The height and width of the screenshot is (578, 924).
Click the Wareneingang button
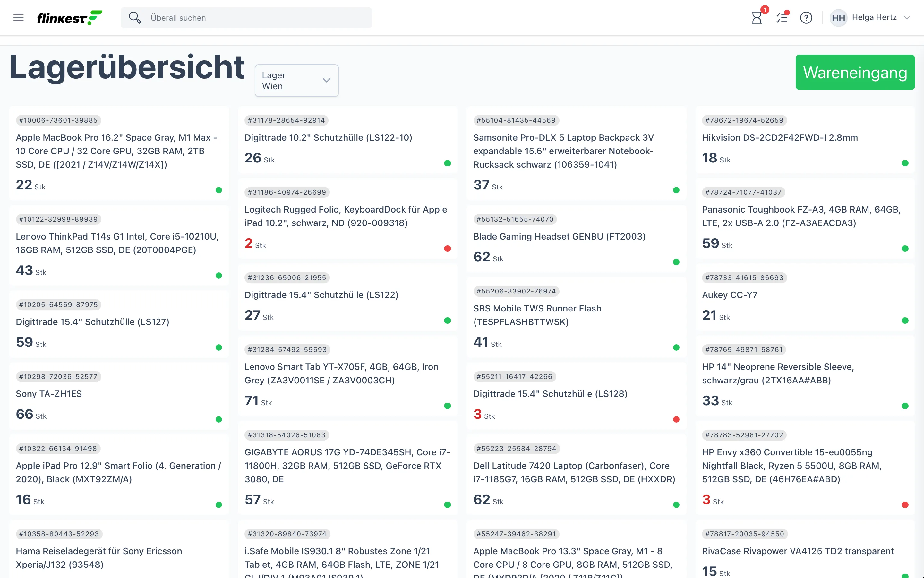tap(855, 72)
